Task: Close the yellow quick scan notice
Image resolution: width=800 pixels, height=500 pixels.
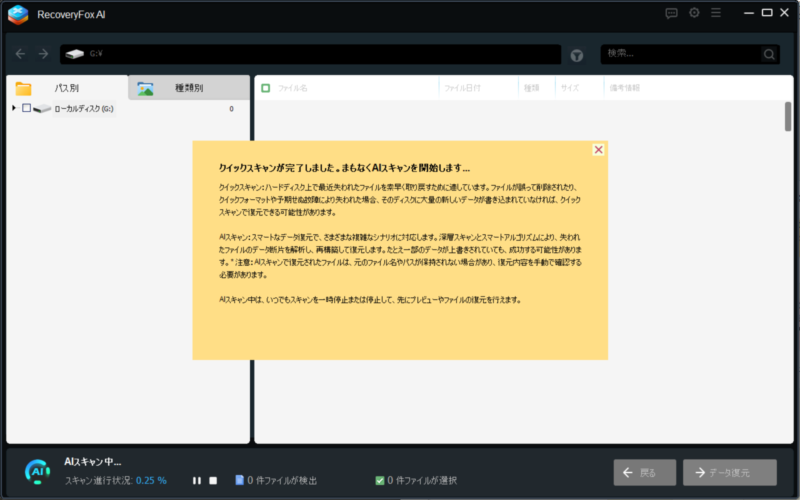Action: coord(598,149)
